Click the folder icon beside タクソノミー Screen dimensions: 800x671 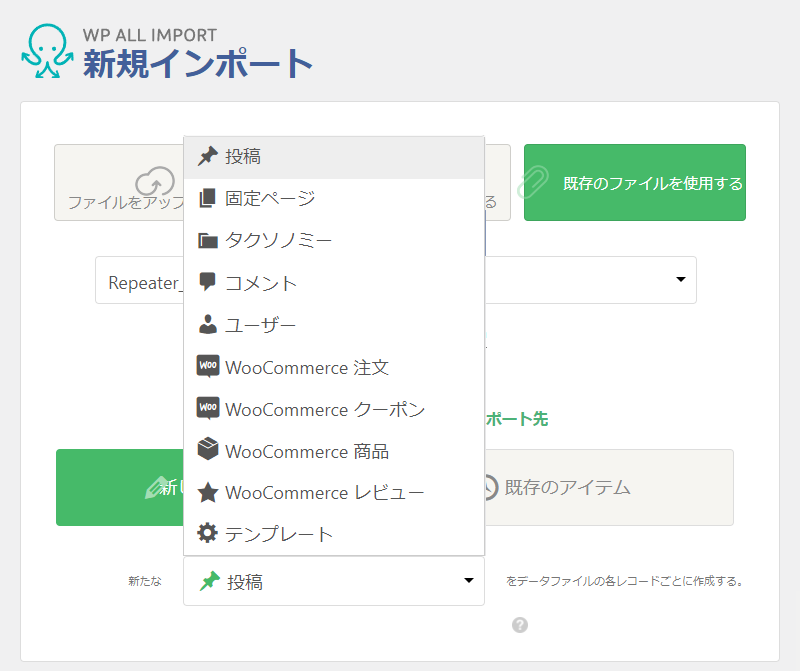click(208, 240)
